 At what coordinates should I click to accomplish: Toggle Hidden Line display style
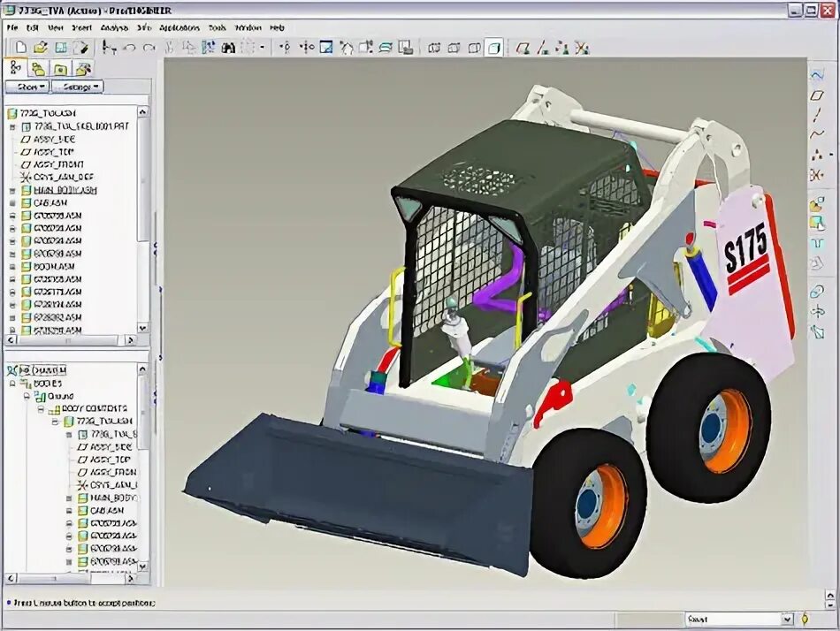[x=454, y=49]
